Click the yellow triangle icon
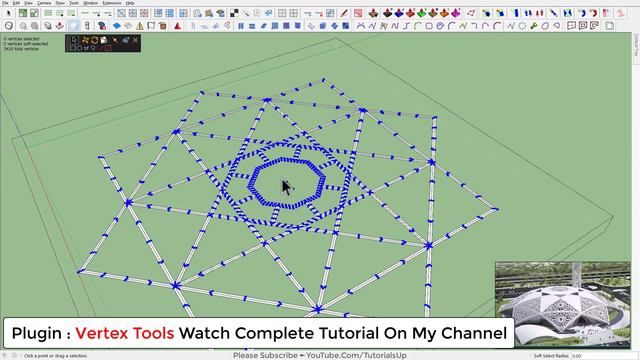The width and height of the screenshot is (640, 360). coord(140,26)
